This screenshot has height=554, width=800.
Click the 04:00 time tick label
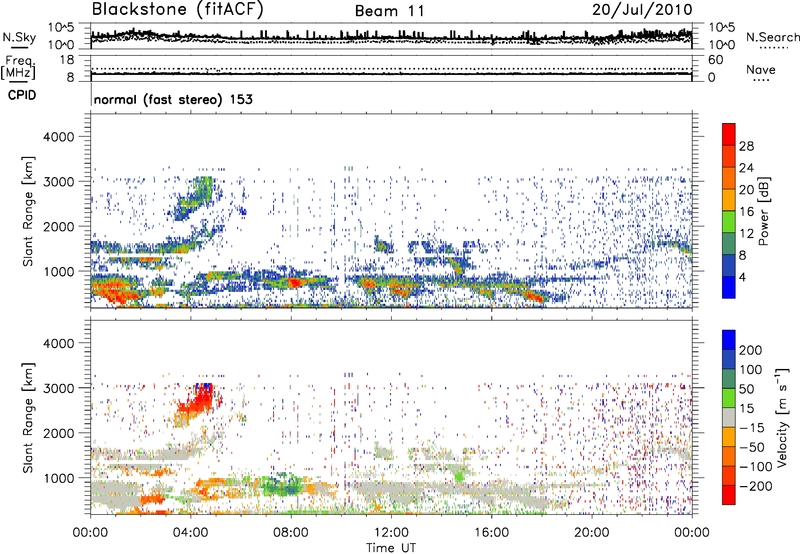[x=190, y=533]
